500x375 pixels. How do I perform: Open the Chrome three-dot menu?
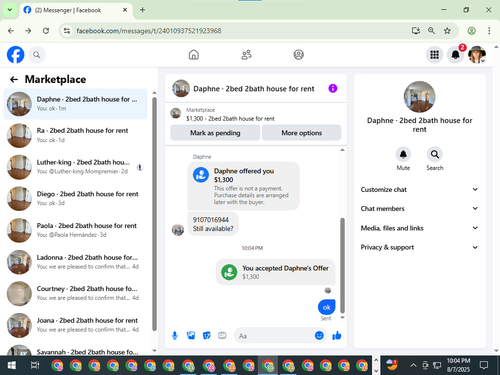coord(489,31)
